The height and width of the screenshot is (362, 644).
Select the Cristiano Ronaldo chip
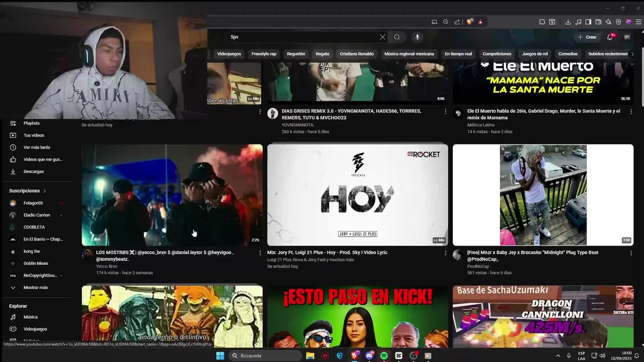(x=357, y=54)
